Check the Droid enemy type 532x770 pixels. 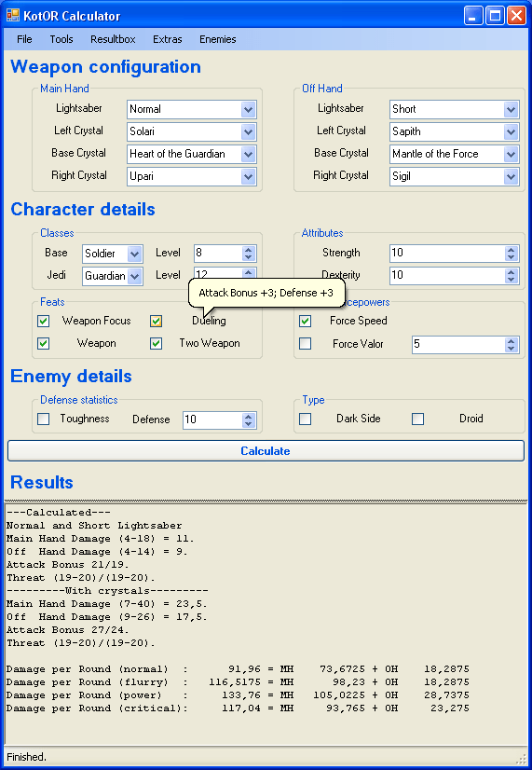pyautogui.click(x=417, y=419)
